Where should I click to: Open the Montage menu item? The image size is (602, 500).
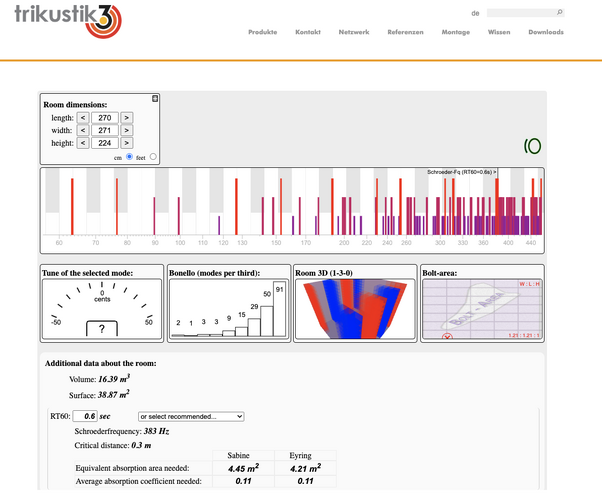pyautogui.click(x=456, y=32)
